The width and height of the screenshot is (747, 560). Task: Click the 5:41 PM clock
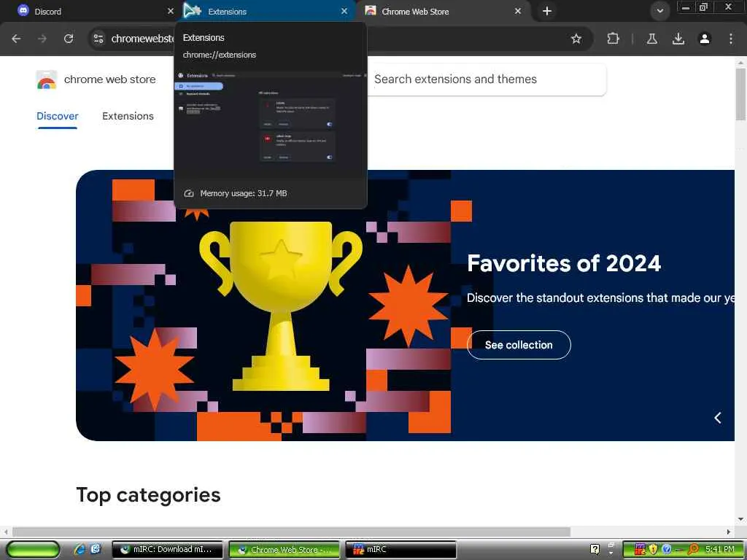coord(720,549)
